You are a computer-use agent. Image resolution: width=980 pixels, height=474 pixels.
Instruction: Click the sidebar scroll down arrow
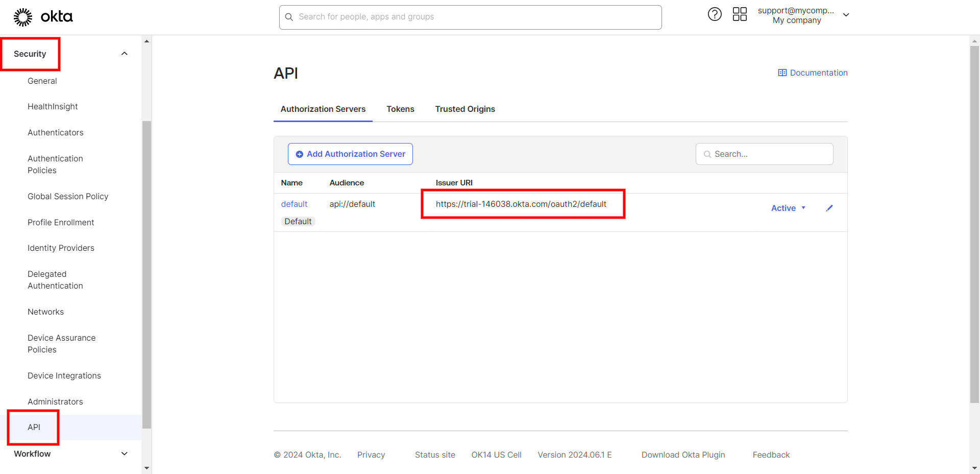pyautogui.click(x=147, y=467)
